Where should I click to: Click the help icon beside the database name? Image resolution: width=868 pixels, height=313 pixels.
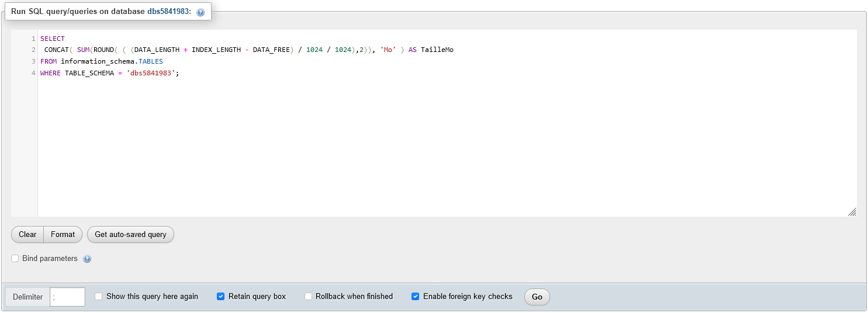(200, 12)
